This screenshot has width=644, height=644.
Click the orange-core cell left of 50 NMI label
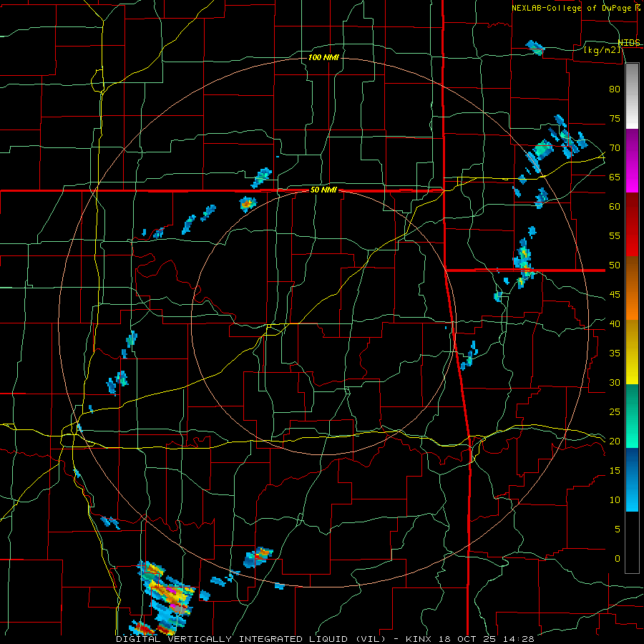coord(248,203)
